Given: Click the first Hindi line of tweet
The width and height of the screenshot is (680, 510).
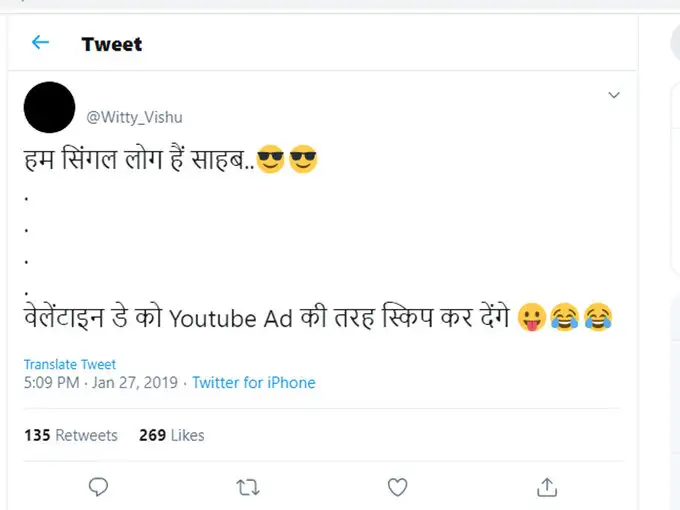Looking at the screenshot, I should pos(135,159).
